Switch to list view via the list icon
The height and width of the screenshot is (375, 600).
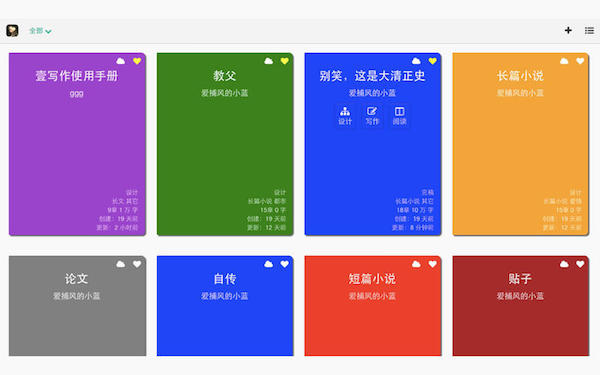(589, 30)
